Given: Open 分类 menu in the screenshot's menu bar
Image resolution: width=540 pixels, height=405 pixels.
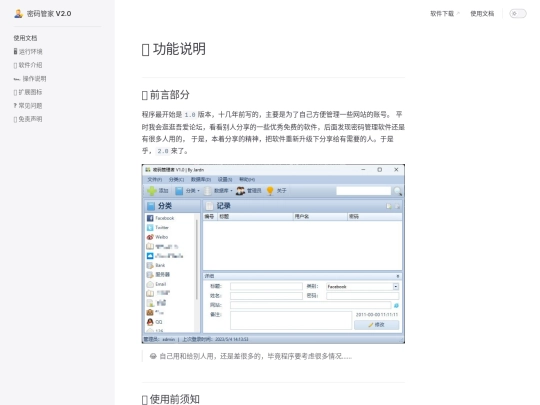Looking at the screenshot, I should coord(176,179).
